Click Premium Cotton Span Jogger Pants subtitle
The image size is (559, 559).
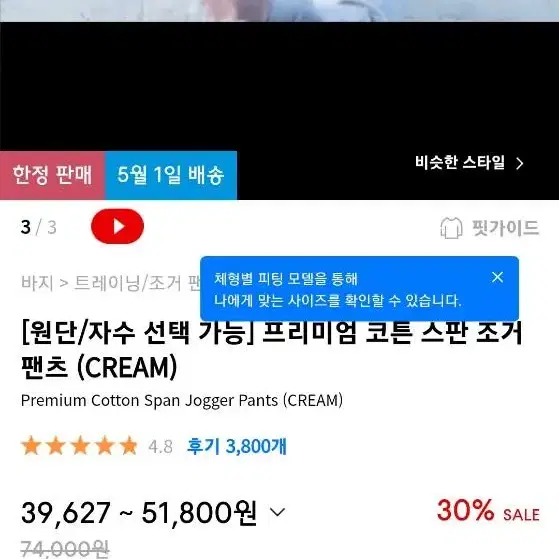point(182,401)
